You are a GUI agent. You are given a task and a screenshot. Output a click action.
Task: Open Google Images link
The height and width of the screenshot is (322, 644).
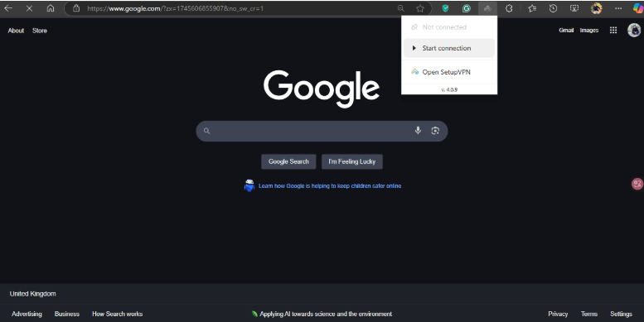tap(589, 30)
